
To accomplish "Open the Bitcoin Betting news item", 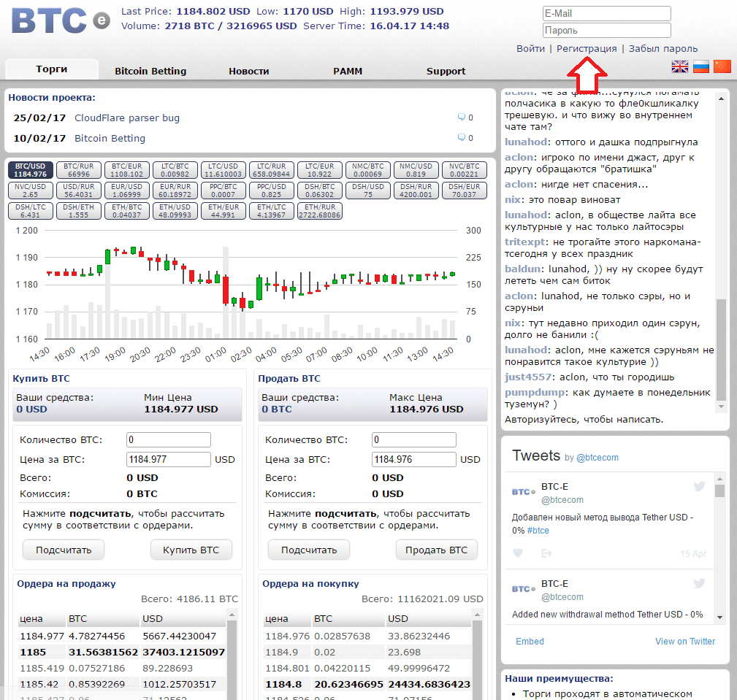I will (110, 138).
